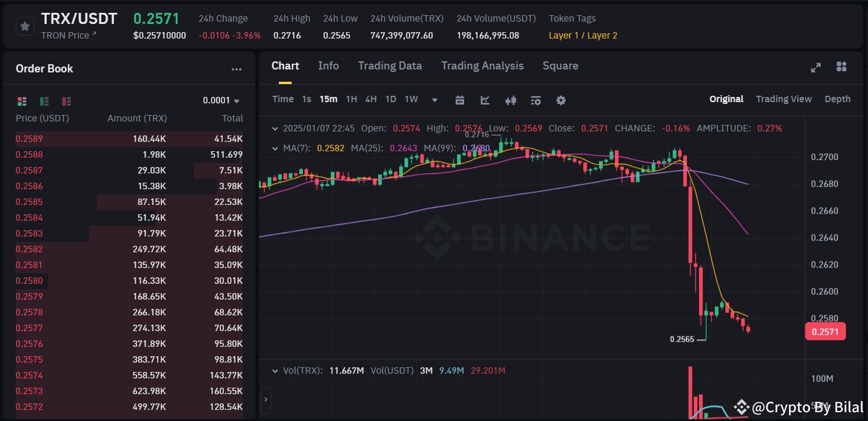Select the Depth chart view

click(837, 99)
